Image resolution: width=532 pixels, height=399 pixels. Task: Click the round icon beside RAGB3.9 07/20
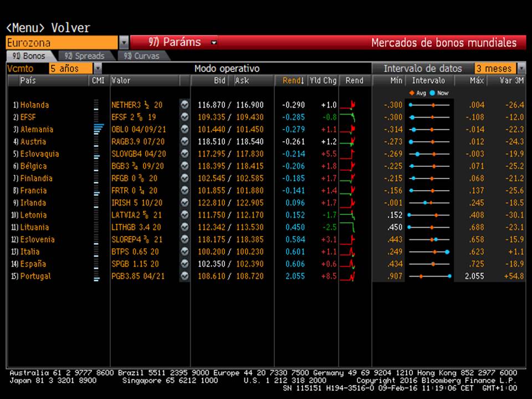click(x=185, y=141)
